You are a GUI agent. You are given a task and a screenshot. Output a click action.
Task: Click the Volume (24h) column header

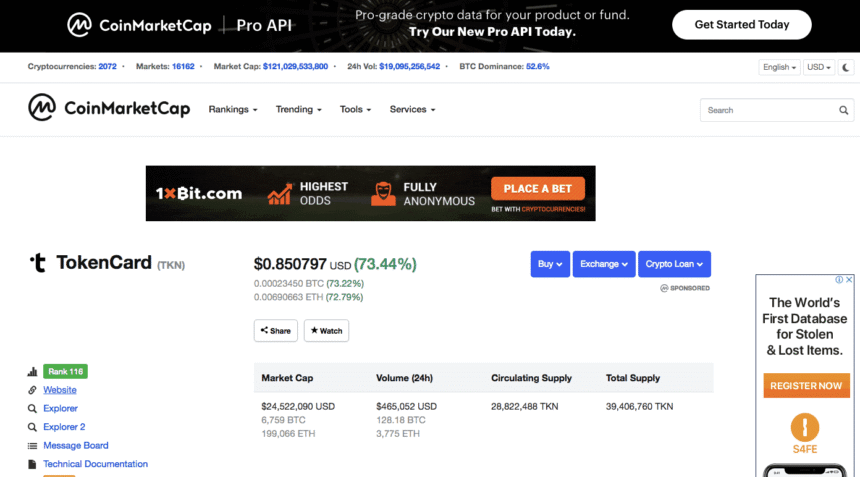point(404,378)
